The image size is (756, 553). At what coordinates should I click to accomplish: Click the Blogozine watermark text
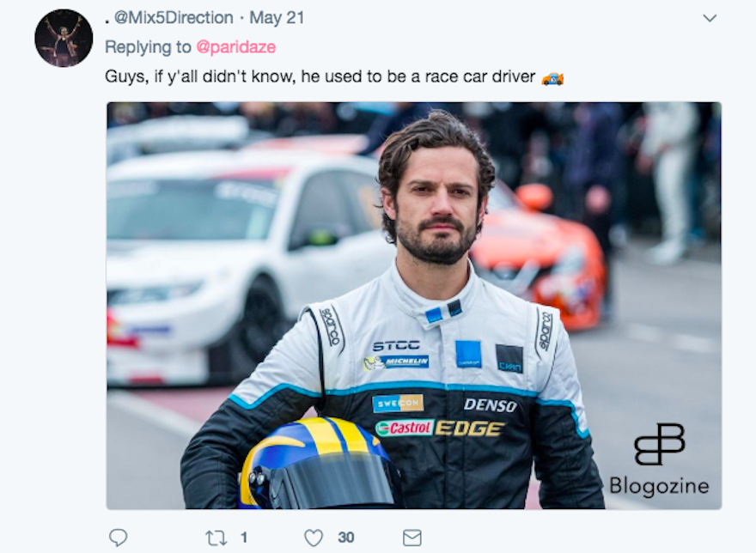click(659, 485)
